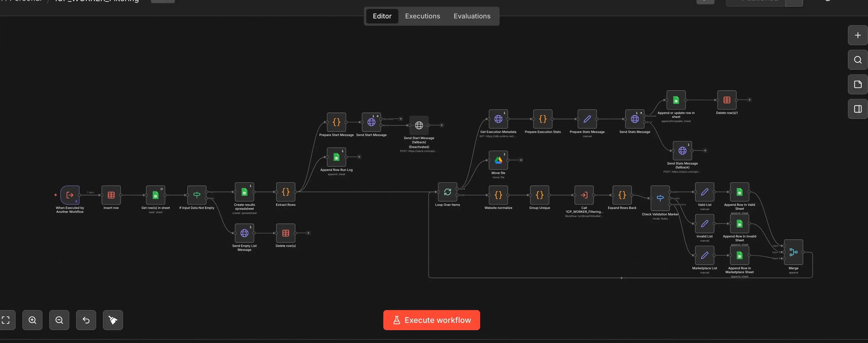
Task: Zoom in on the canvas
Action: coord(32,320)
